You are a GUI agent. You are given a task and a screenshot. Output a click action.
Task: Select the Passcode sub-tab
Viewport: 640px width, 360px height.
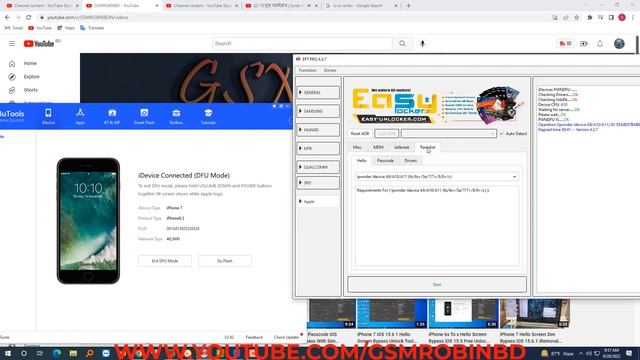[385, 160]
